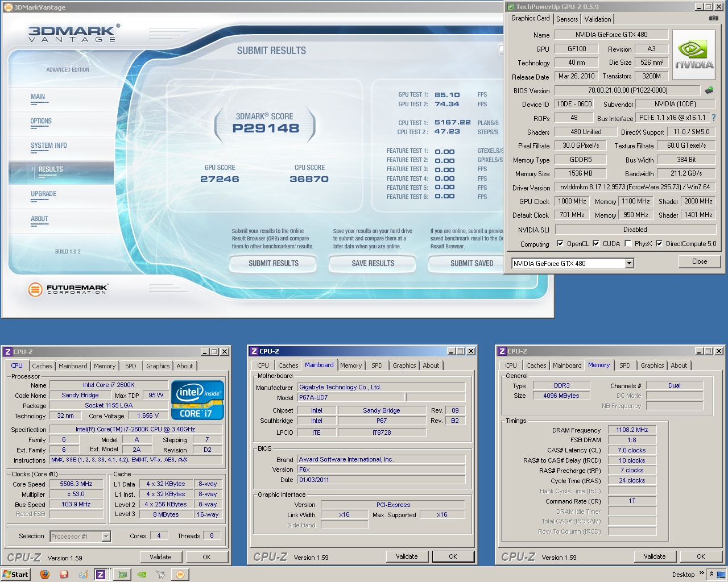Click the GPU-Z save BIOS chip icon
The height and width of the screenshot is (582, 728).
pos(709,90)
